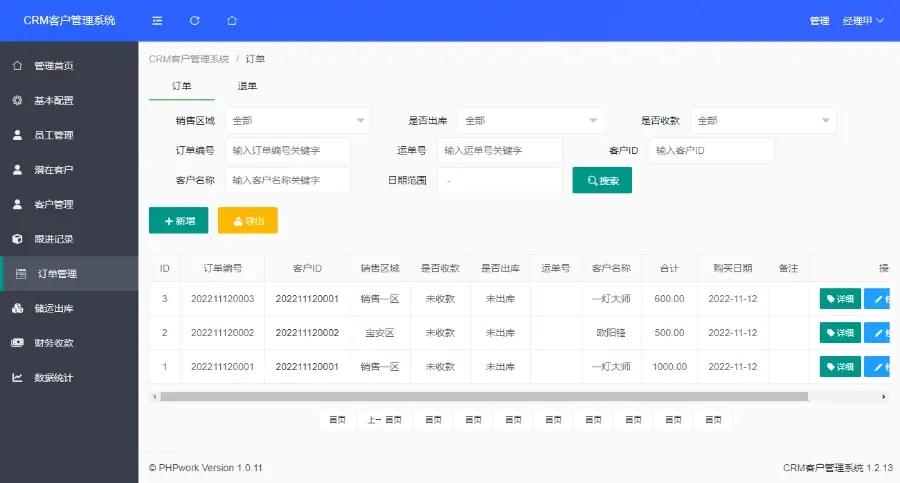Click the chart icon beside 数据统计
The height and width of the screenshot is (483, 900).
17,378
